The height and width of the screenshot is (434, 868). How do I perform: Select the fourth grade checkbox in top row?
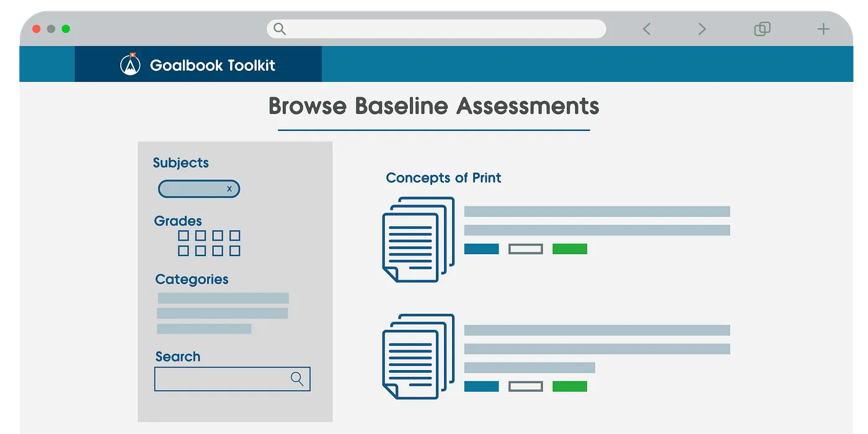(x=236, y=236)
